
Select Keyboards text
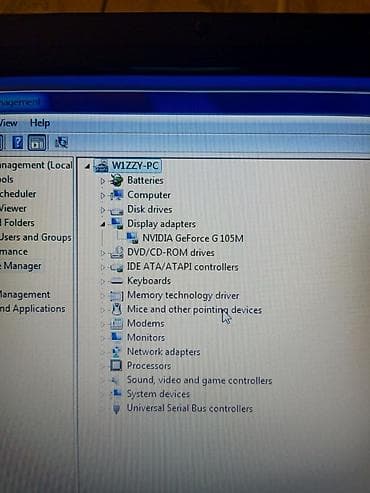(149, 281)
